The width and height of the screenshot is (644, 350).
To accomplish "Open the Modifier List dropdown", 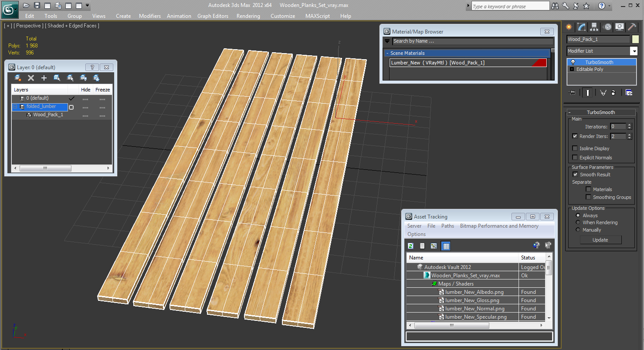I will [x=634, y=51].
